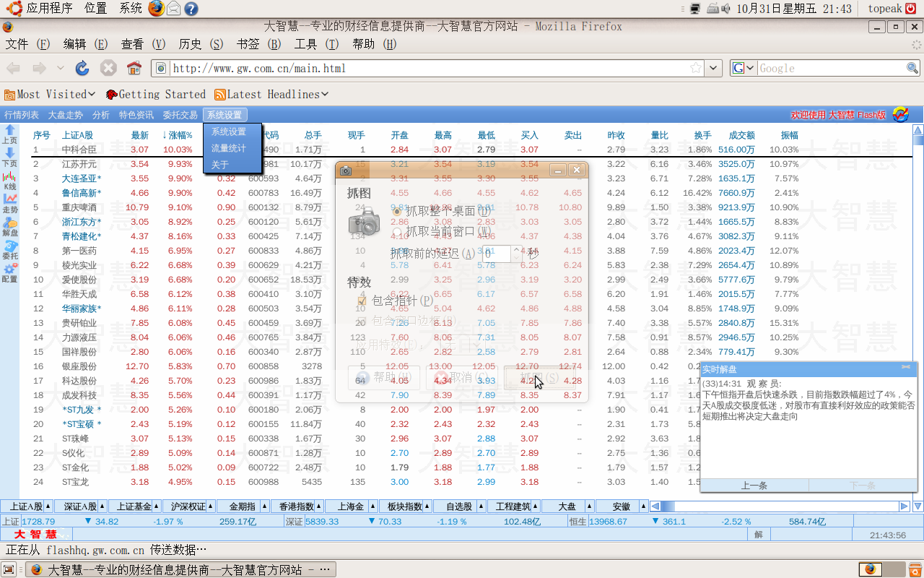The width and height of the screenshot is (924, 578).
Task: Switch to the 大盘走势 tab
Action: [66, 115]
